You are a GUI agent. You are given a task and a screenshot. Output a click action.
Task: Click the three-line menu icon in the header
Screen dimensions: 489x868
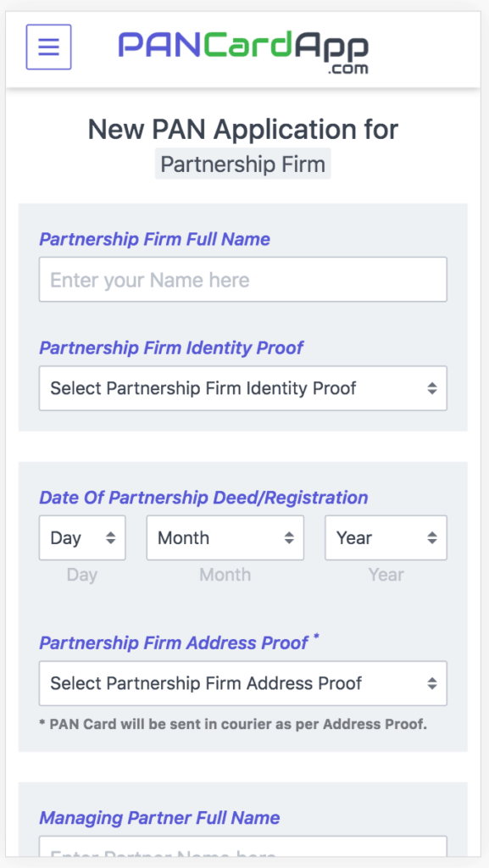pos(48,47)
